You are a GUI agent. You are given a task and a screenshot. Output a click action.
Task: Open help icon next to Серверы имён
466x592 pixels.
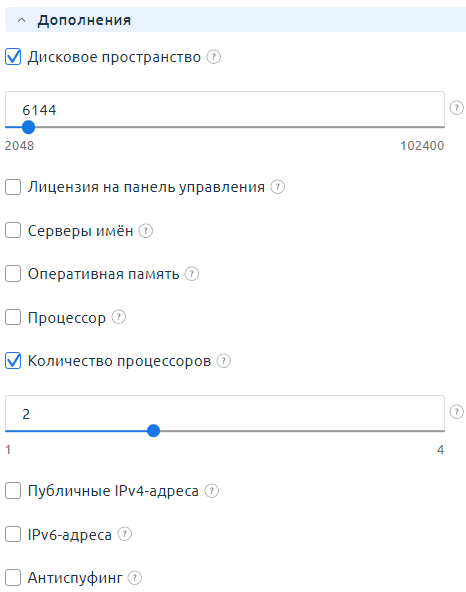[x=146, y=231]
